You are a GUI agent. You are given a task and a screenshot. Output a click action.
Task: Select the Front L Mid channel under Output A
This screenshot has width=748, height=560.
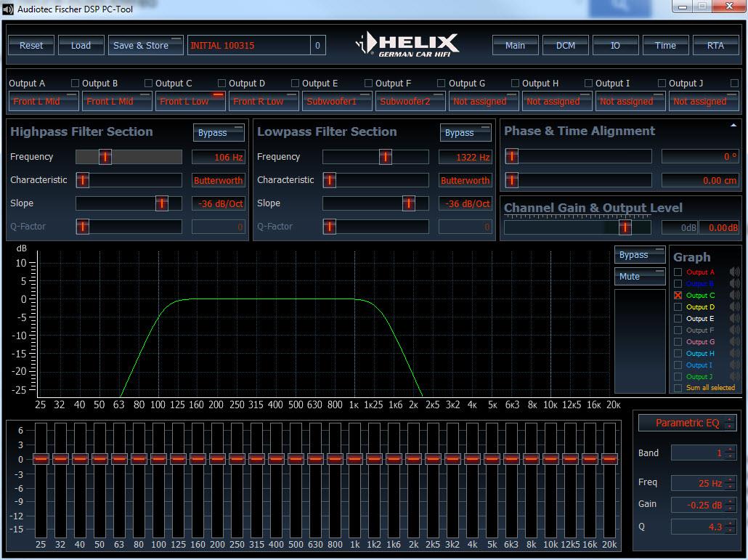44,101
